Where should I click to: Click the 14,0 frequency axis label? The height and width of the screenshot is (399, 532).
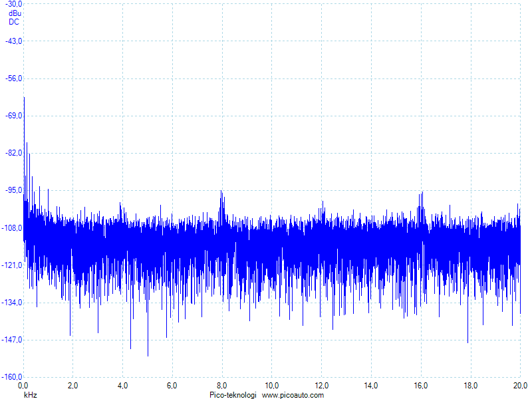(x=371, y=386)
